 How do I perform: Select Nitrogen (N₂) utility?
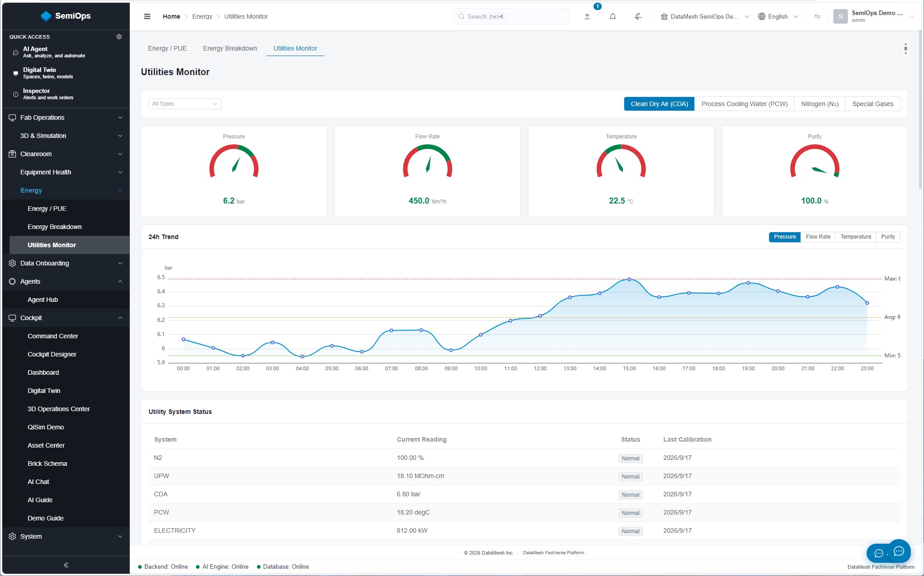point(820,104)
